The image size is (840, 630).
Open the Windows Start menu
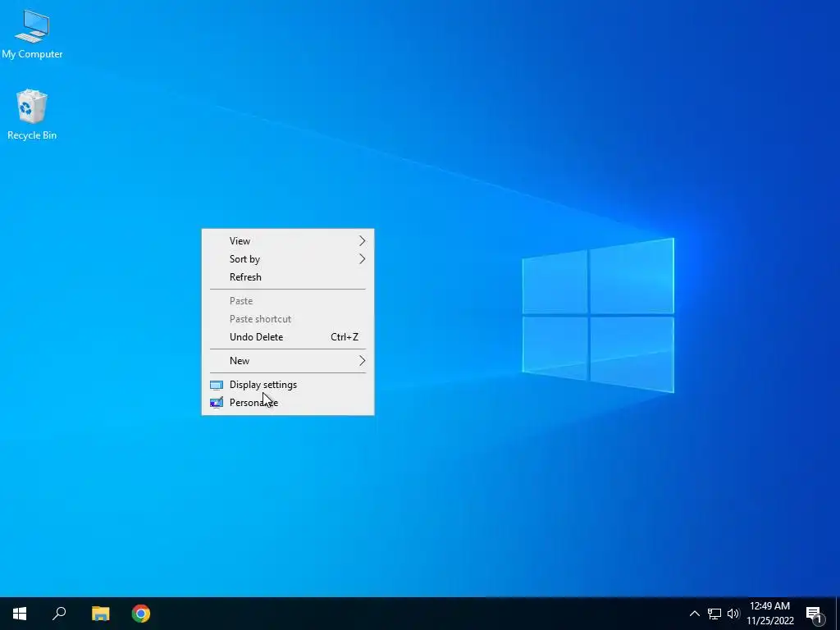click(x=20, y=614)
